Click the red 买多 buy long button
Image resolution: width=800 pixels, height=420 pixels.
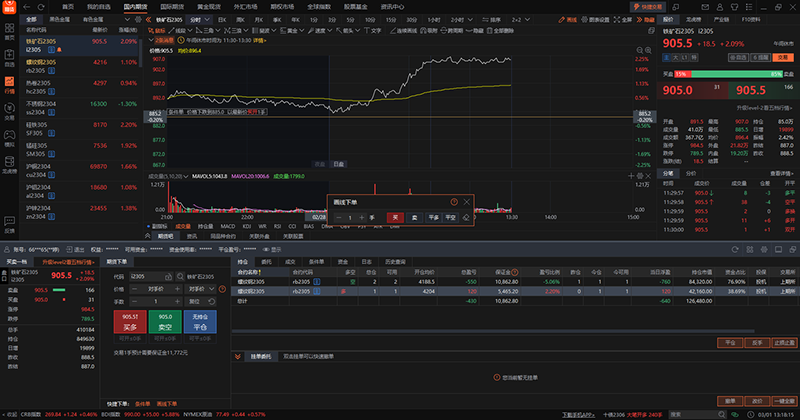pos(131,322)
